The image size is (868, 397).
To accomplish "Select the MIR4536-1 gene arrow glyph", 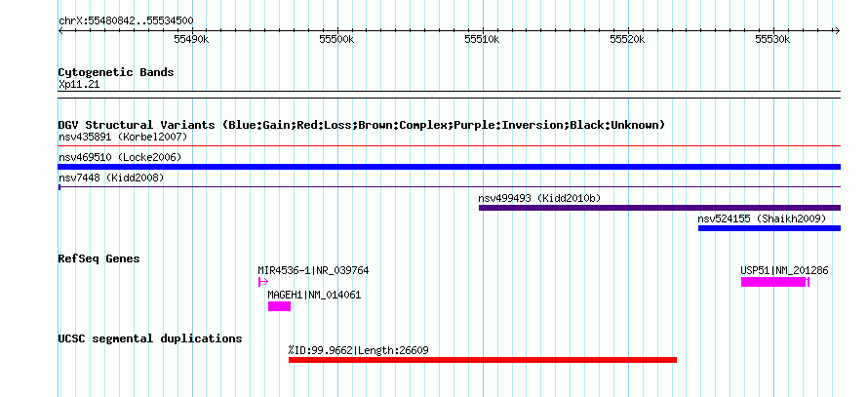I will [263, 282].
